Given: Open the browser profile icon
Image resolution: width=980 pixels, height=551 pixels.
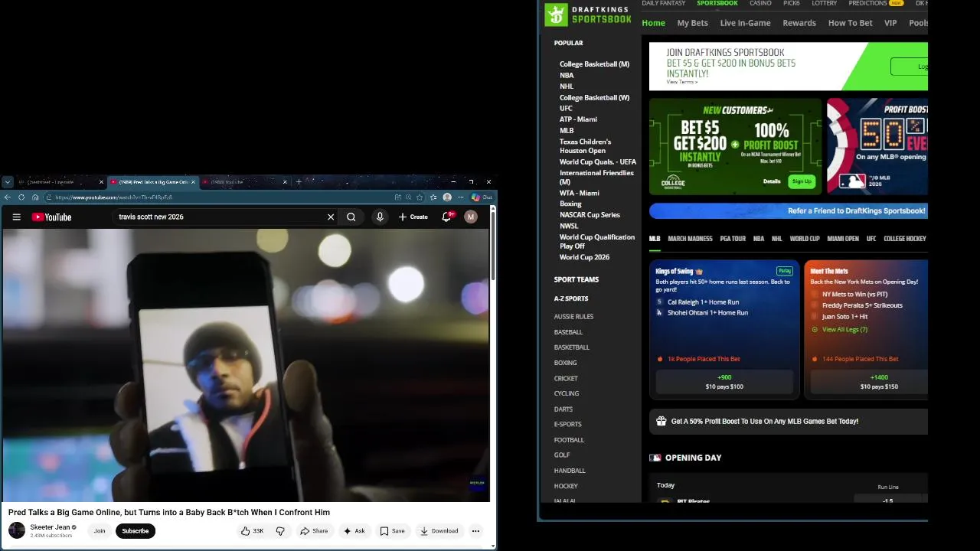Looking at the screenshot, I should pos(447,197).
